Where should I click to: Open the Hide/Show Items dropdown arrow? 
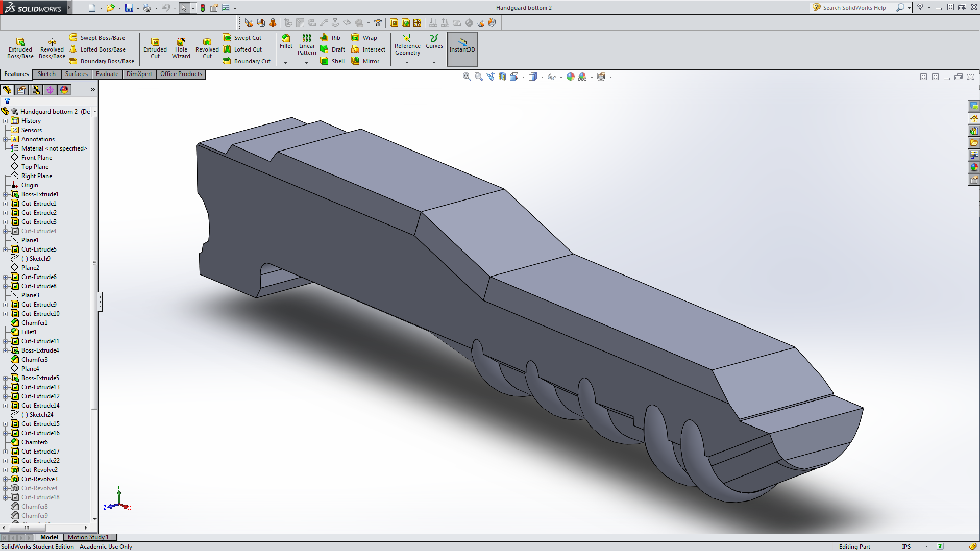[x=561, y=77]
